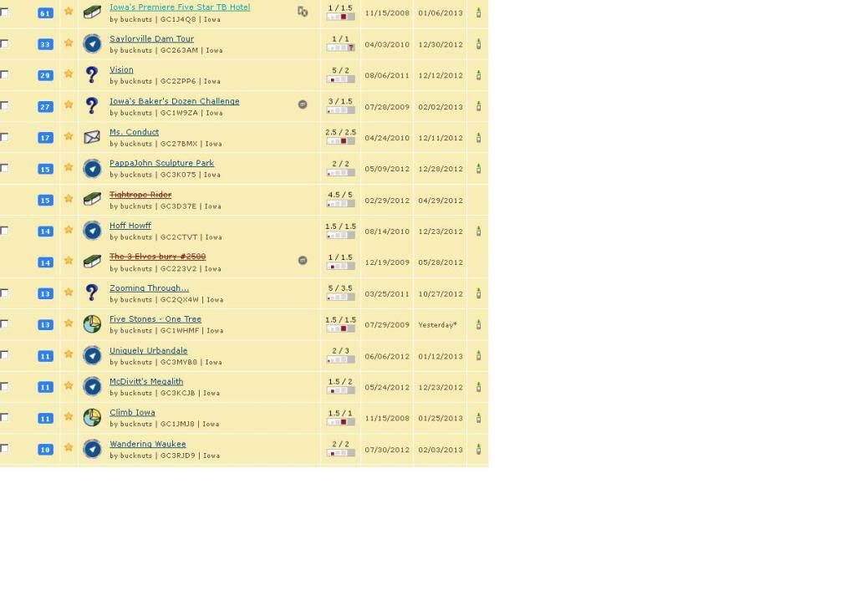
Task: Tick checkbox for the Vision row
Action: coord(4,74)
